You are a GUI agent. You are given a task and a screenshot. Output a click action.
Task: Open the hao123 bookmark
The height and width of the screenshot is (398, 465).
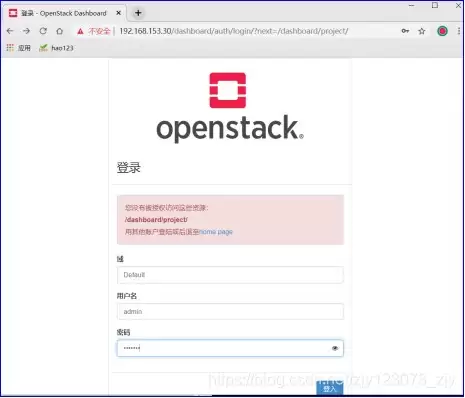[x=56, y=48]
